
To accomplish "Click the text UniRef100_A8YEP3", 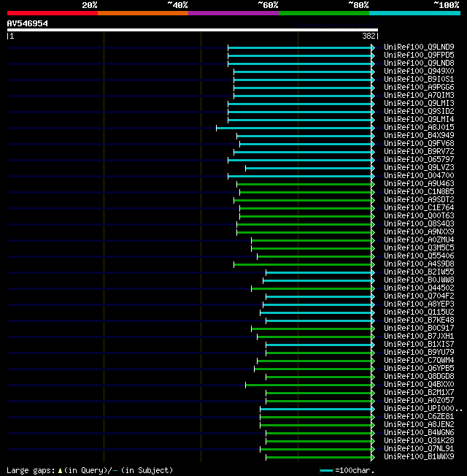I will [x=419, y=304].
